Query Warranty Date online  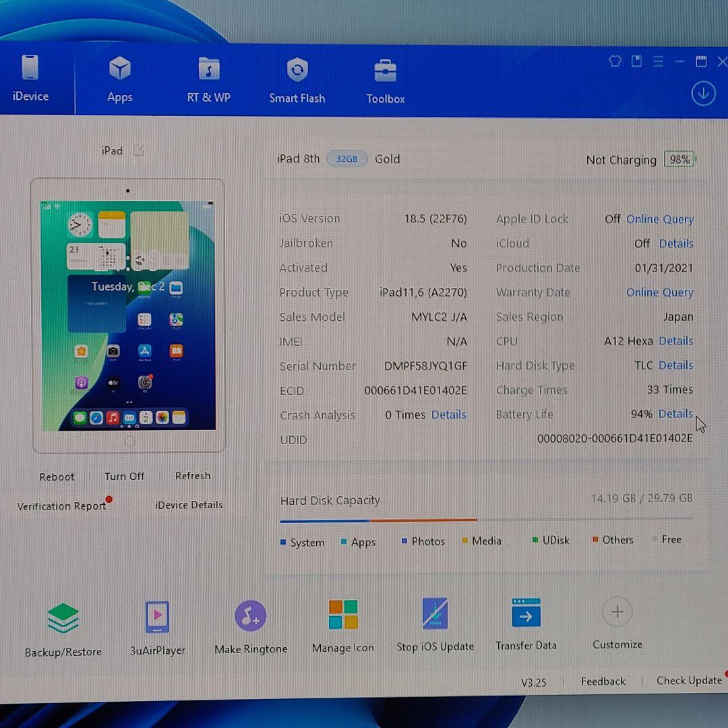pyautogui.click(x=660, y=292)
